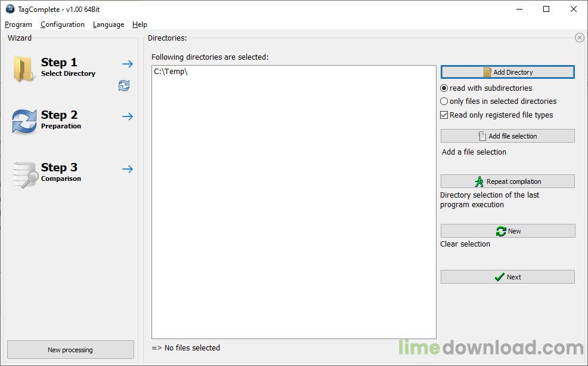Click the 'Comparison' label under Step 3
Viewport: 588px width, 366px height.
pos(61,179)
